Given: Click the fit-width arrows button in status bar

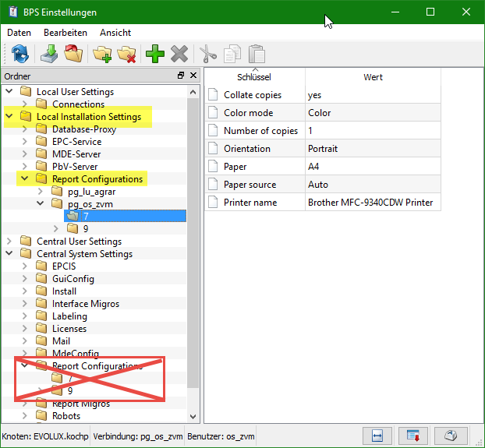Looking at the screenshot, I should coord(378,436).
